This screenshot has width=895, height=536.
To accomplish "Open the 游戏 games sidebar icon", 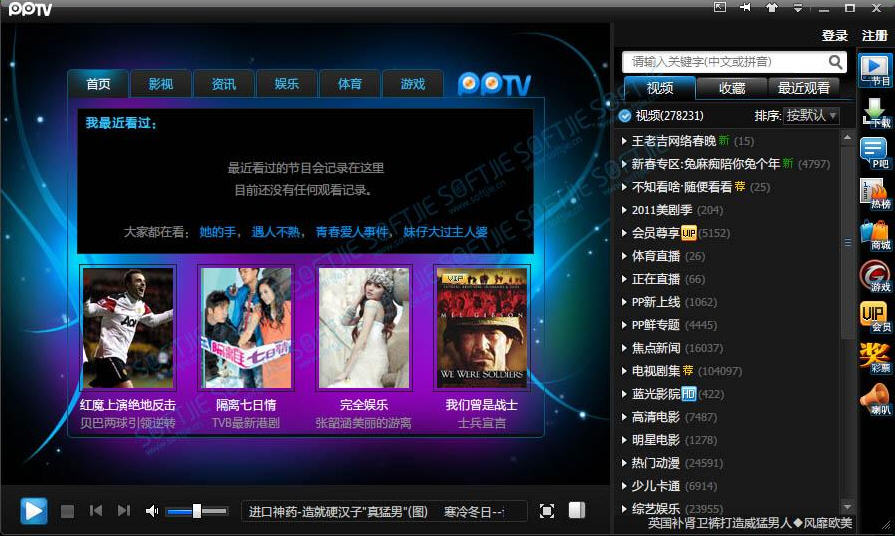I will pyautogui.click(x=875, y=277).
